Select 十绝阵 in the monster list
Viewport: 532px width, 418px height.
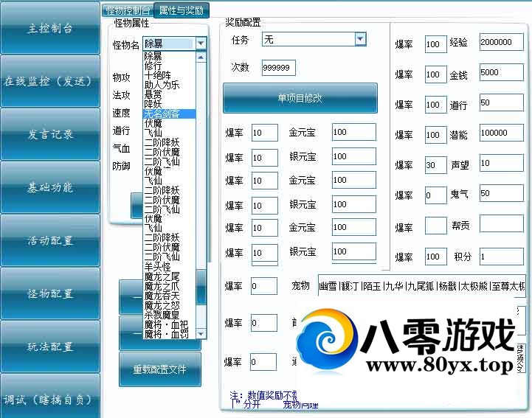(169, 75)
